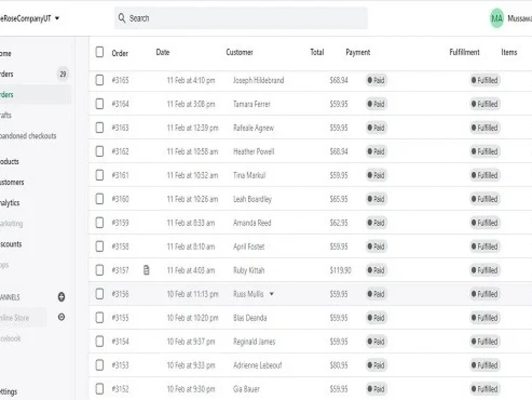The height and width of the screenshot is (400, 532).
Task: Tick checkbox for order #3155
Action: (99, 318)
